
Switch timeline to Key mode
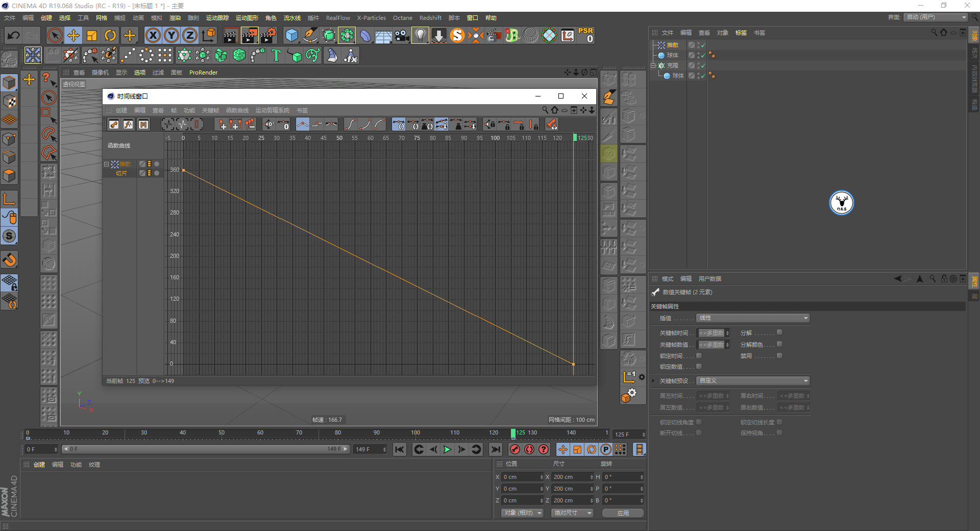coord(114,124)
